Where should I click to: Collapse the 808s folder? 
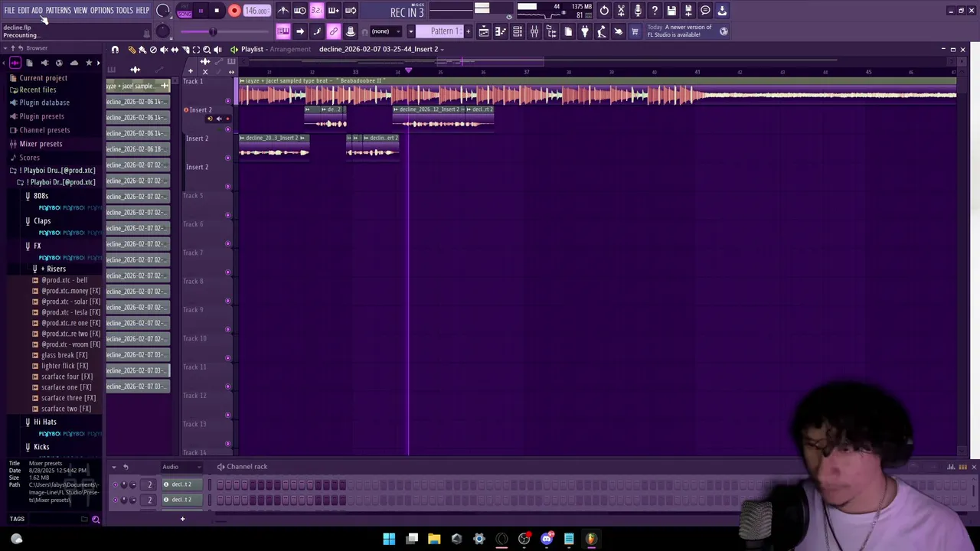pyautogui.click(x=41, y=196)
